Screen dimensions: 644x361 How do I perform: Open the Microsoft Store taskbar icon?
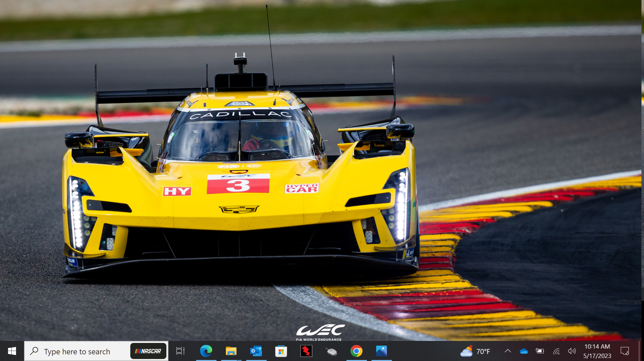[281, 351]
